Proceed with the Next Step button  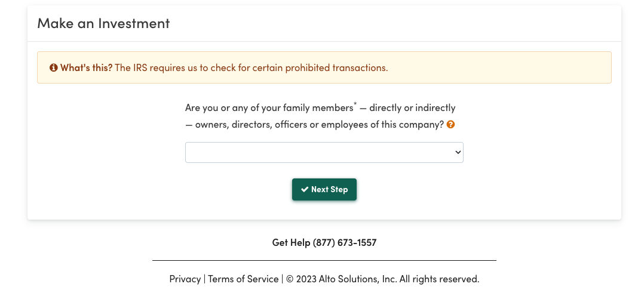coord(324,190)
